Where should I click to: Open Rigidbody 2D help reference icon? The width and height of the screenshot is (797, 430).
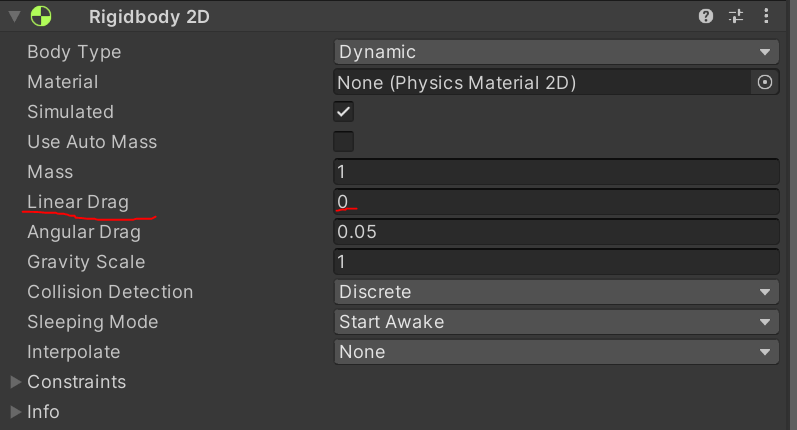point(706,16)
